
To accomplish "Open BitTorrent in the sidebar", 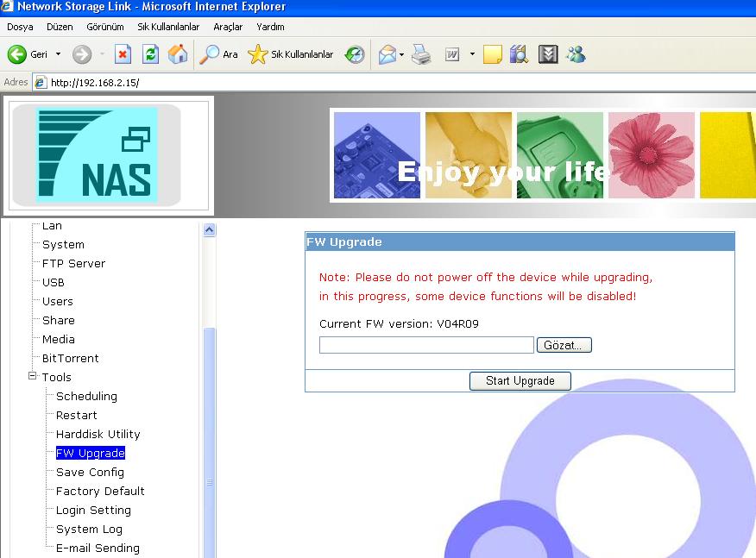I will click(71, 359).
